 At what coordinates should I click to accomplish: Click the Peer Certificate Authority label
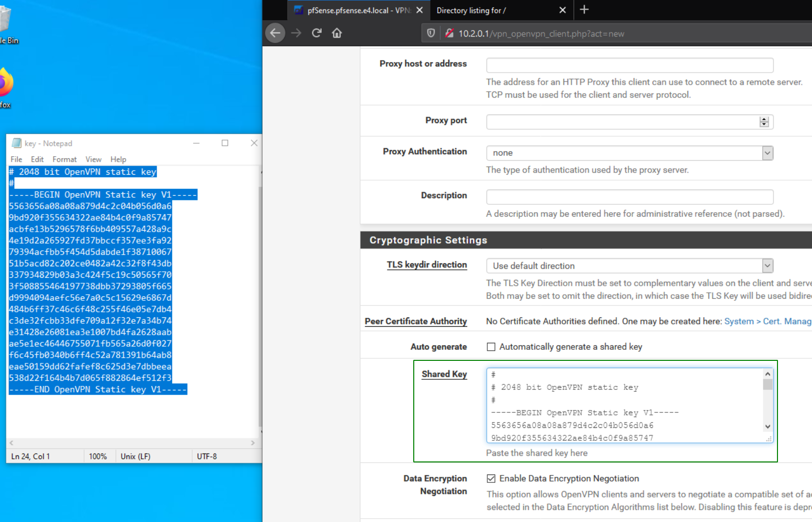click(x=416, y=321)
